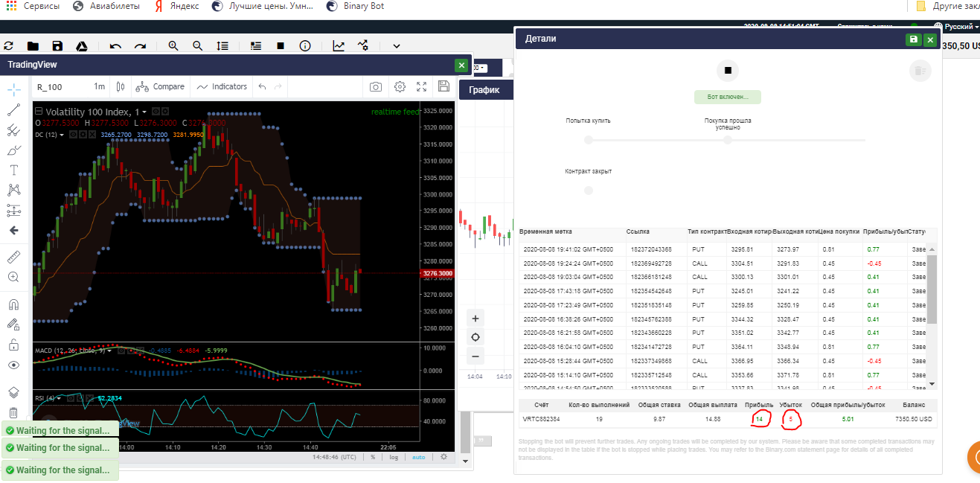The image size is (980, 483).
Task: Click the stop button in Детали panel
Action: coord(728,71)
